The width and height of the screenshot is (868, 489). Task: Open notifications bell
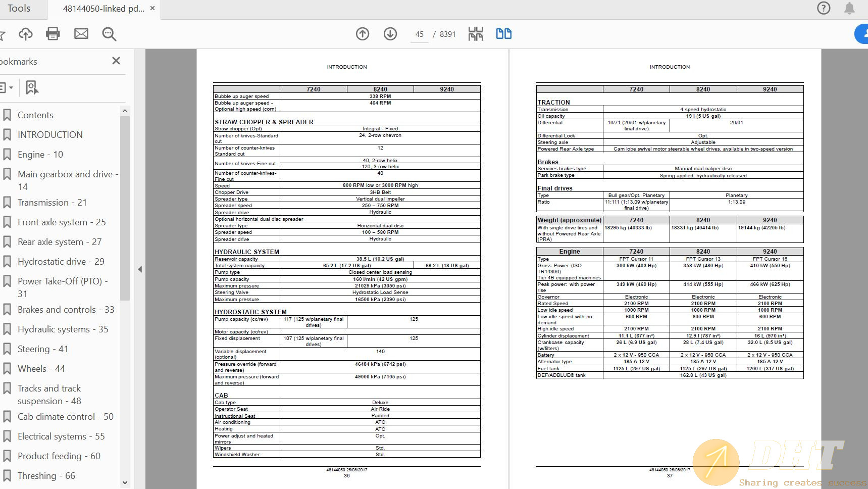pos(850,8)
